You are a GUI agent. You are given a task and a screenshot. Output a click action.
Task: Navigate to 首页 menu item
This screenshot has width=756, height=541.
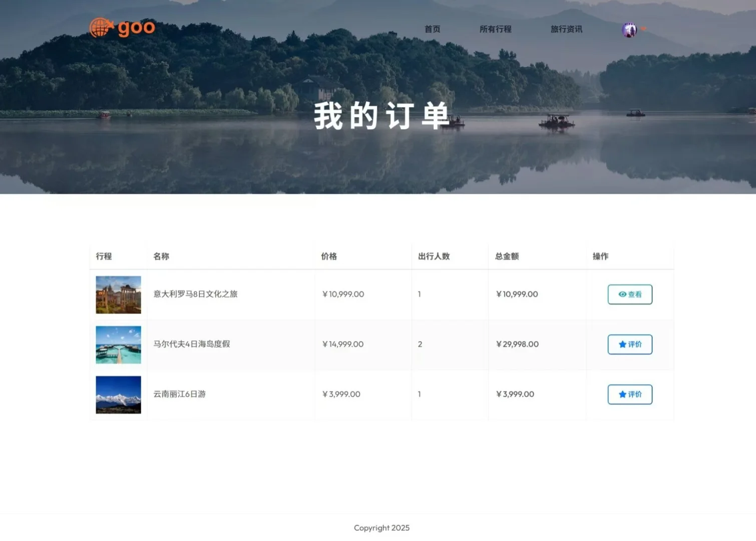pos(432,29)
